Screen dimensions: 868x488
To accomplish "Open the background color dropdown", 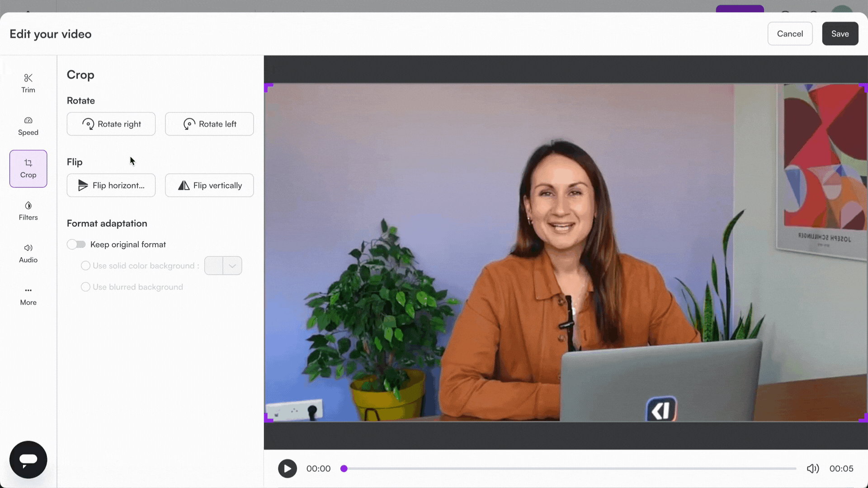I will (x=232, y=266).
